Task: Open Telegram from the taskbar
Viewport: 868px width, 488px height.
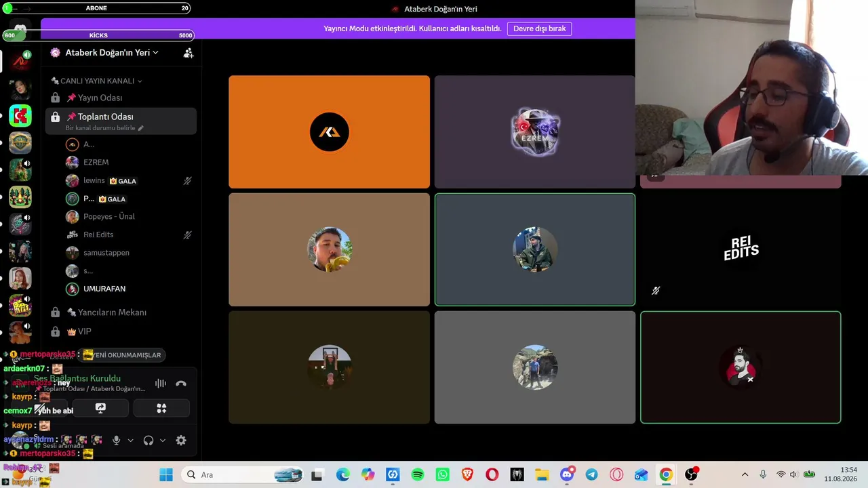Action: pos(592,475)
